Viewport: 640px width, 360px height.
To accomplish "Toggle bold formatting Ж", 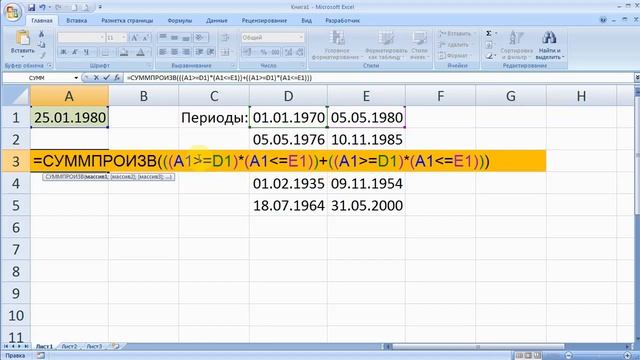I will [x=63, y=52].
